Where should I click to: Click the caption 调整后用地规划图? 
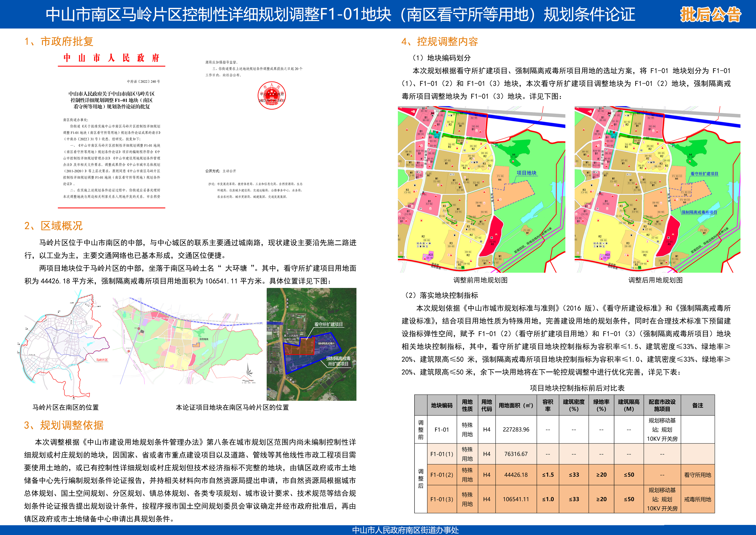(656, 280)
